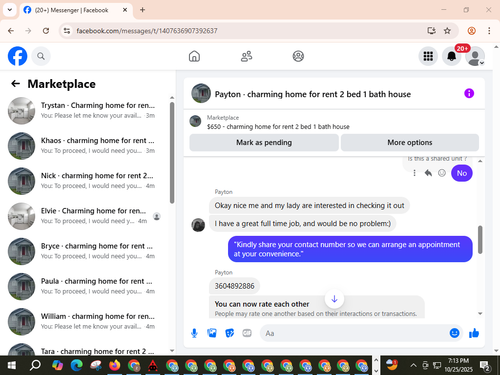Image resolution: width=500 pixels, height=375 pixels.
Task: Open conversation information purple icon
Action: tap(469, 93)
